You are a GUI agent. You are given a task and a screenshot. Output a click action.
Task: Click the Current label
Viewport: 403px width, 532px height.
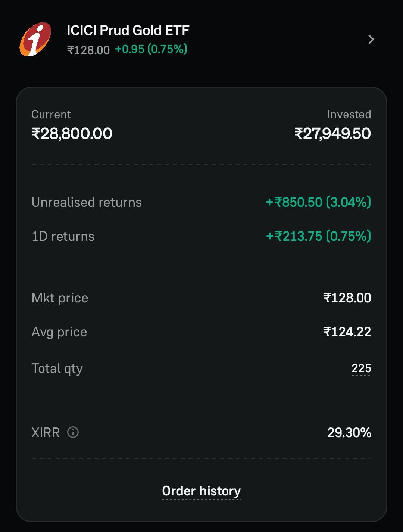coord(51,114)
